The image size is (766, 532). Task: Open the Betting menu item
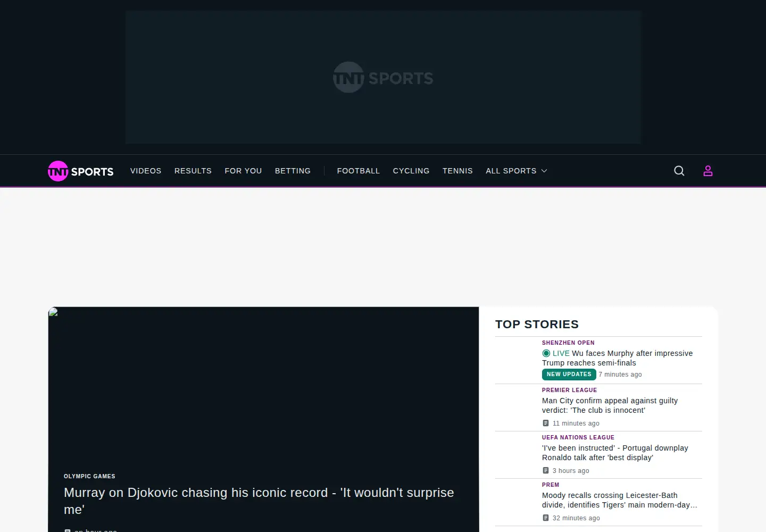(x=293, y=171)
